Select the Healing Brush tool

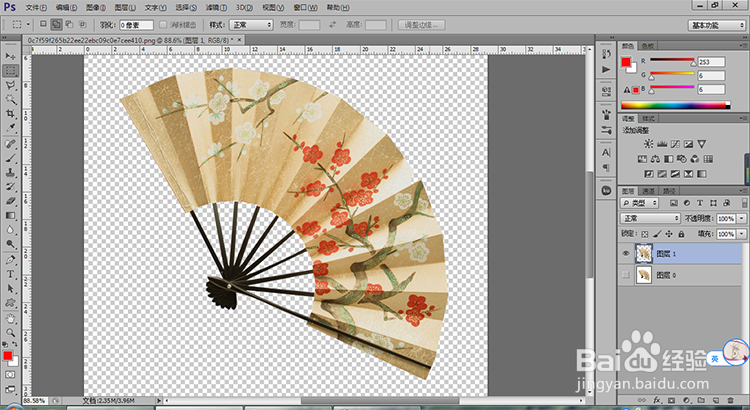click(x=11, y=144)
